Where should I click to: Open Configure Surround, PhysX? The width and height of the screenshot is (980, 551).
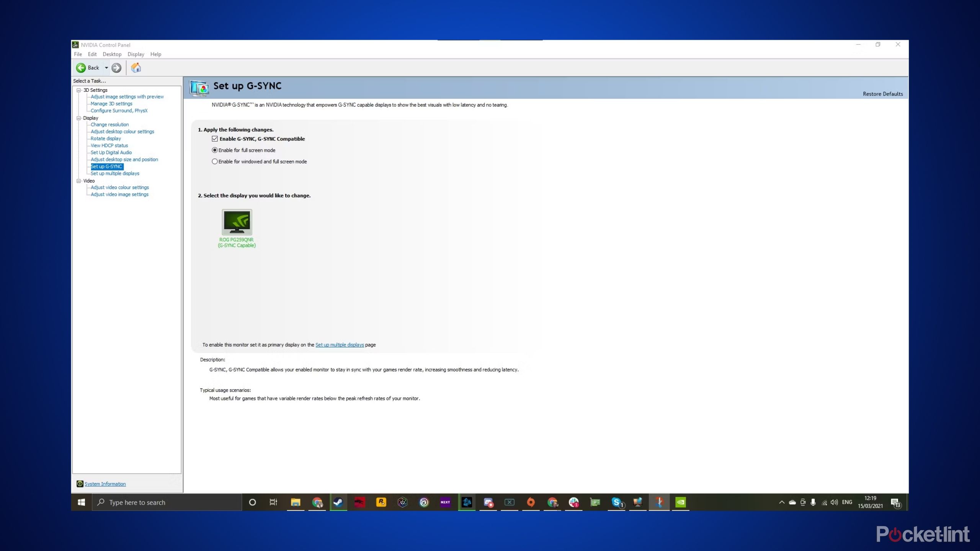[x=119, y=111]
